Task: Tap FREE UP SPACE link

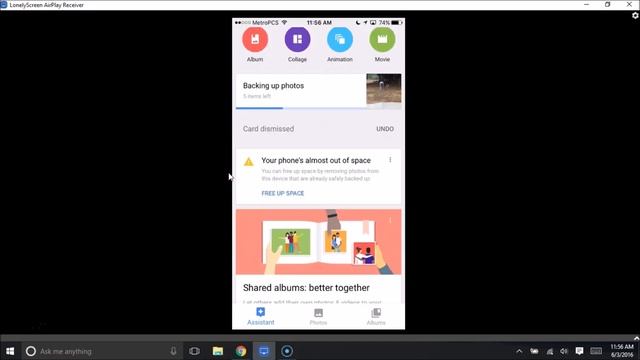Action: pos(282,193)
